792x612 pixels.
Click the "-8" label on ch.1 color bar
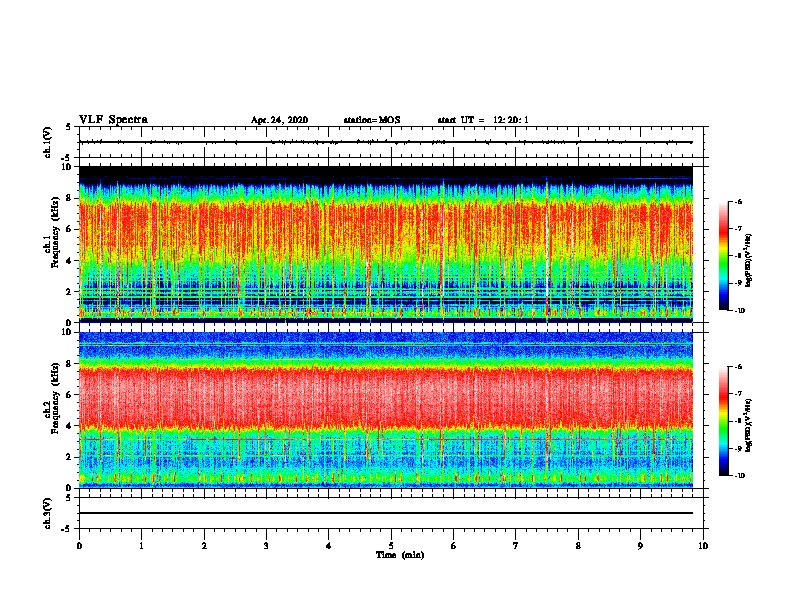[x=738, y=256]
